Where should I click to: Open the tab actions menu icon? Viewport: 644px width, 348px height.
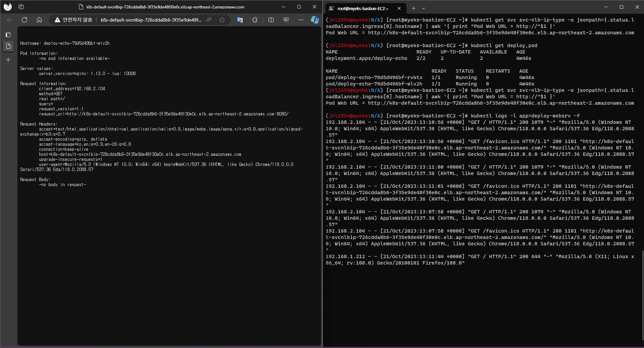(x=8, y=35)
